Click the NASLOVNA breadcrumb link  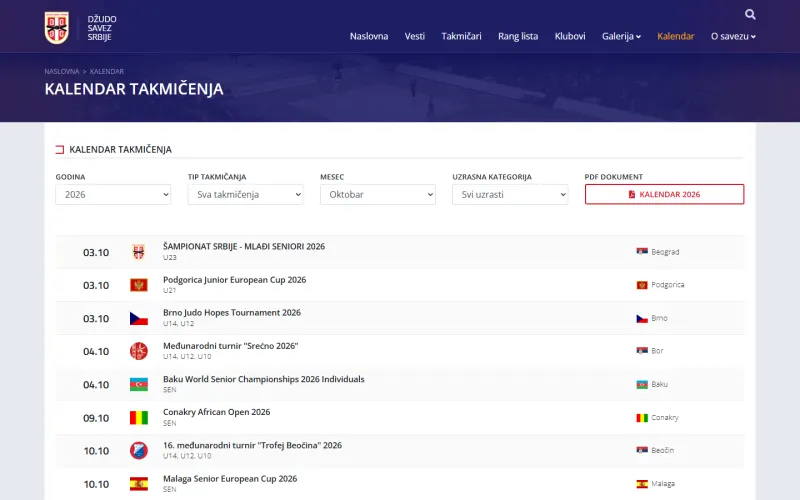click(62, 71)
